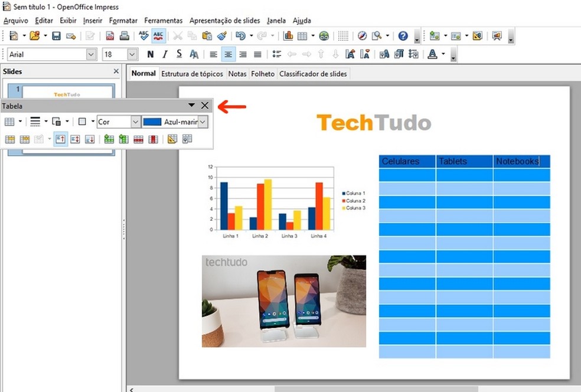Open Table Properties from the Tabela toolbar

pos(187,139)
